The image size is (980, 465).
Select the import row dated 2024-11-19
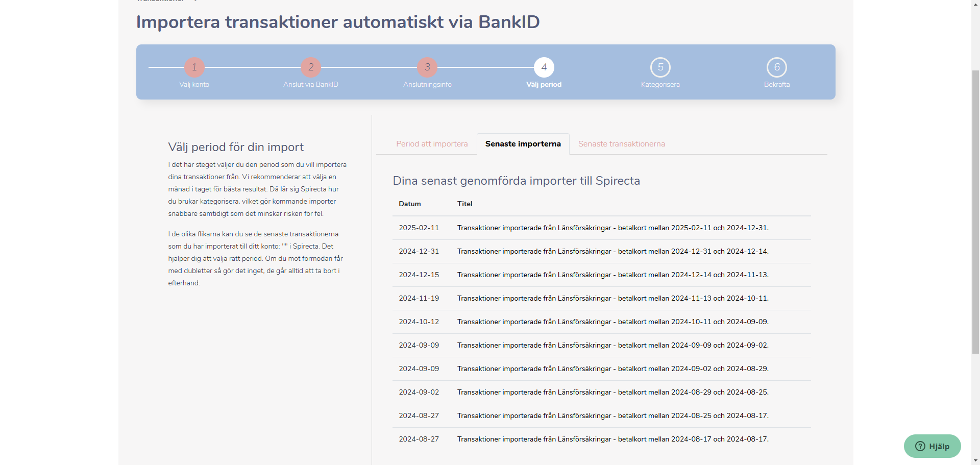pos(602,298)
